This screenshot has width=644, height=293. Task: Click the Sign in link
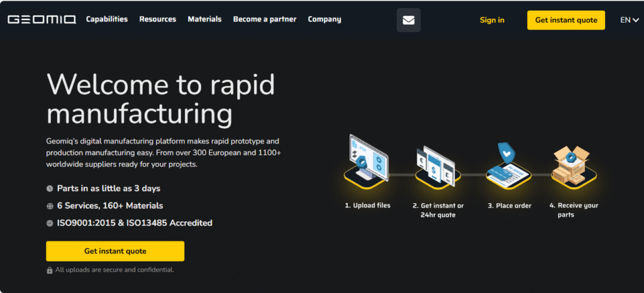[x=492, y=20]
